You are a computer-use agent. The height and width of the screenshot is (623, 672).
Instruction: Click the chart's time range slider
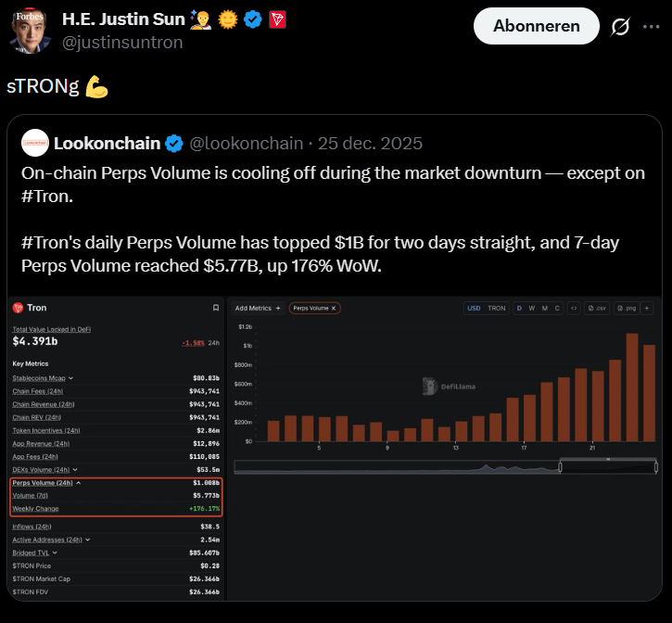click(x=609, y=466)
